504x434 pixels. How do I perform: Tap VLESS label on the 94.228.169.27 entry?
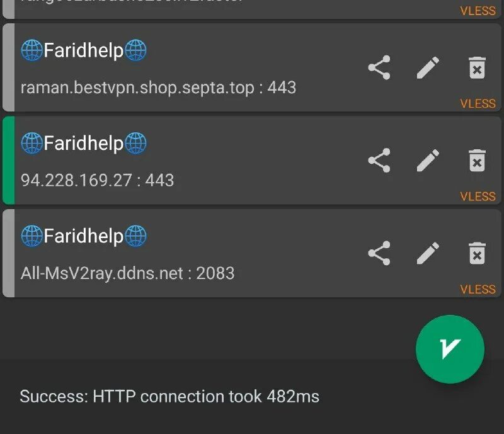[x=478, y=197]
